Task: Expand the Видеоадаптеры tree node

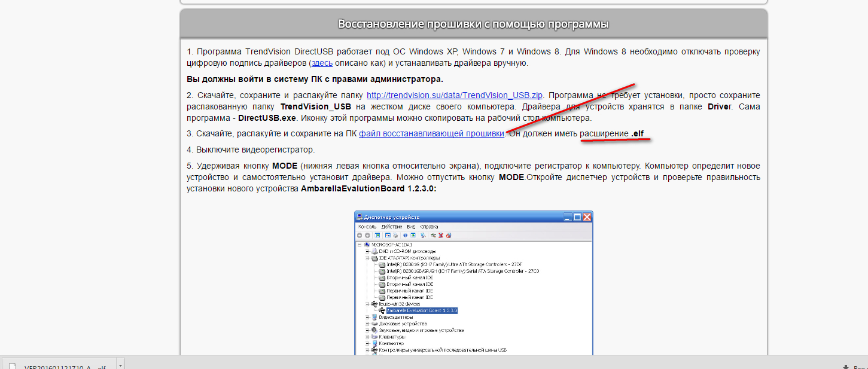Action: (x=368, y=317)
